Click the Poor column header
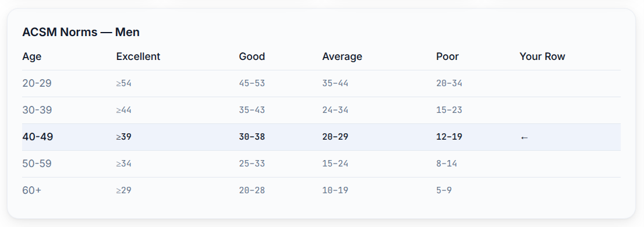Viewport: 644px width, 227px height. pyautogui.click(x=447, y=56)
